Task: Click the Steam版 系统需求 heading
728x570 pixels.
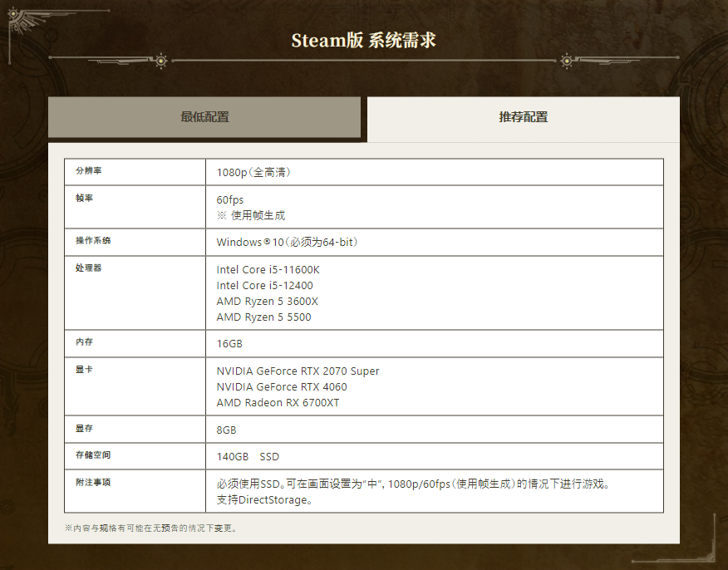Action: [x=363, y=41]
